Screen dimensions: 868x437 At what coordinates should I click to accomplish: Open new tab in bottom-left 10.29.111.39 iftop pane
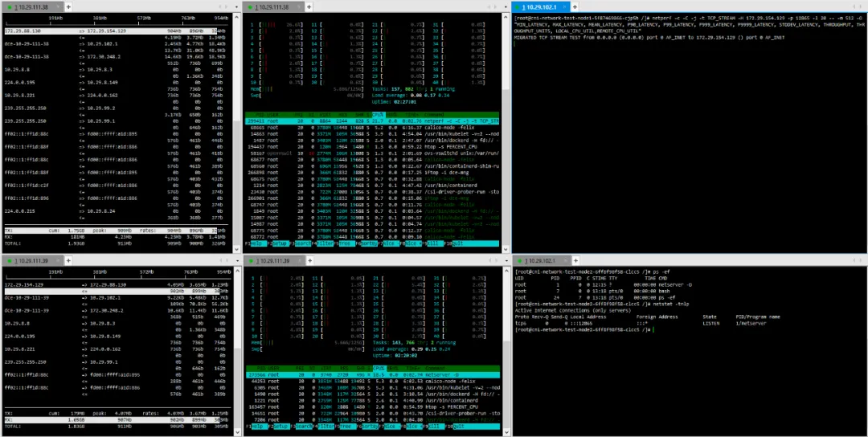coord(68,260)
